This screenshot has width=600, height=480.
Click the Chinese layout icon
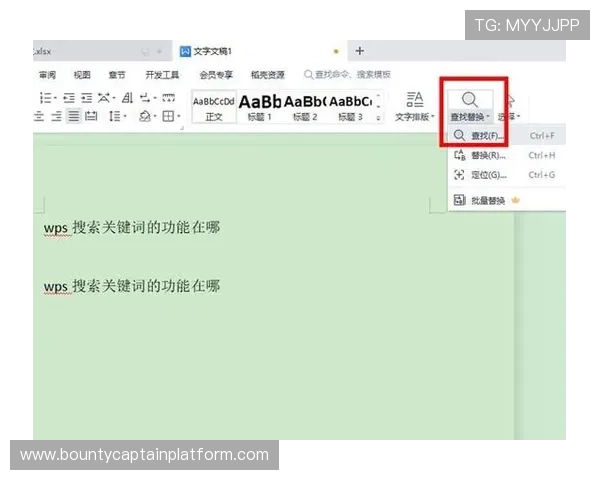103,98
